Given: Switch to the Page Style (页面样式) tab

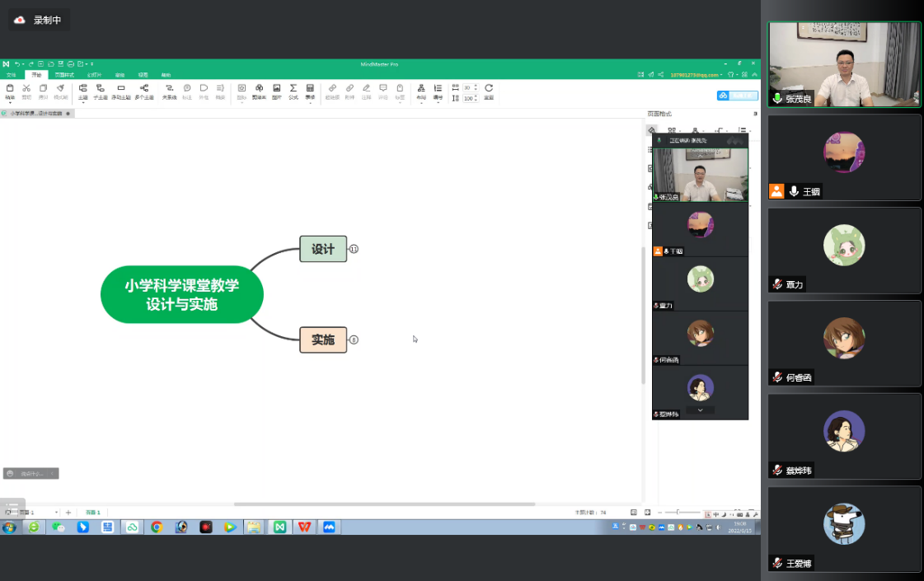Looking at the screenshot, I should click(x=63, y=75).
